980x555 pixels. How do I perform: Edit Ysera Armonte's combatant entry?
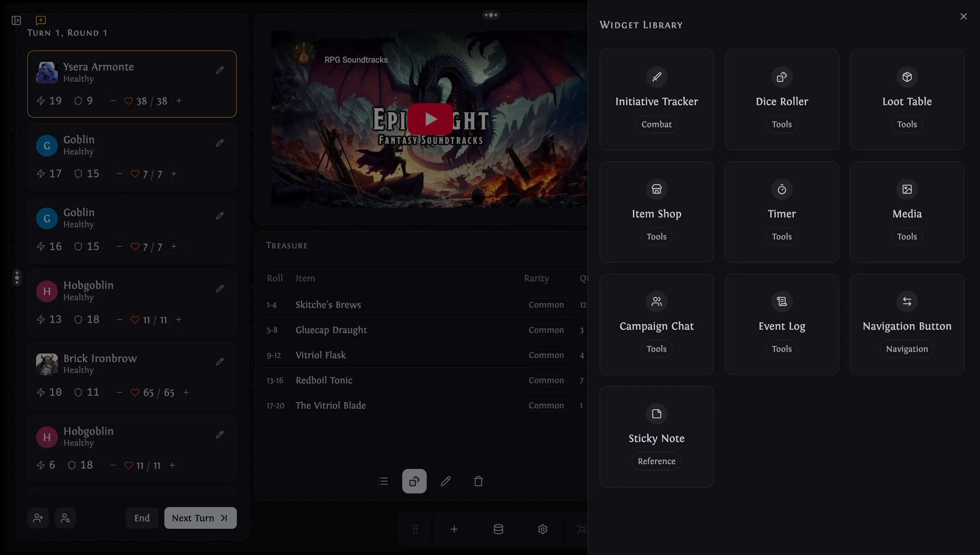220,70
